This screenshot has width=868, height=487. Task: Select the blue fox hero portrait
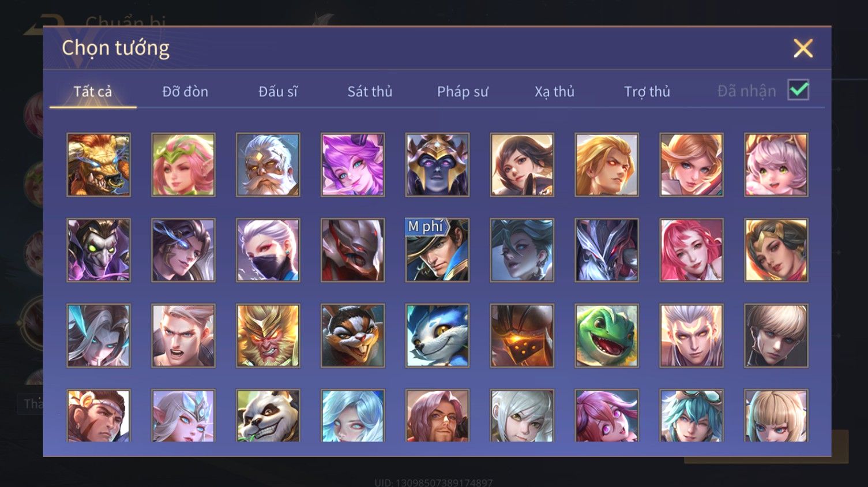coord(437,336)
